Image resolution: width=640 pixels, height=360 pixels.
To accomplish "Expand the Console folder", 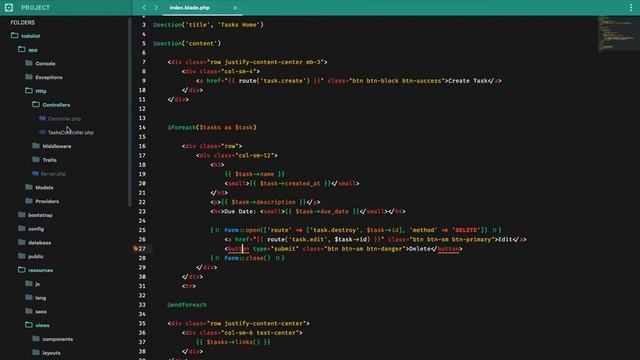I will pyautogui.click(x=40, y=63).
